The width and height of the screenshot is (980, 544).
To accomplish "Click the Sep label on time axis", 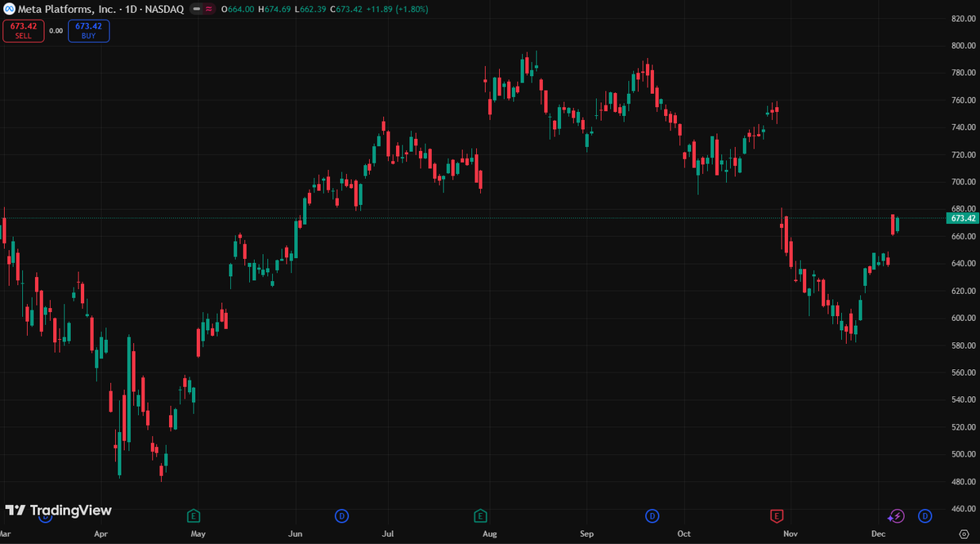I will 586,533.
